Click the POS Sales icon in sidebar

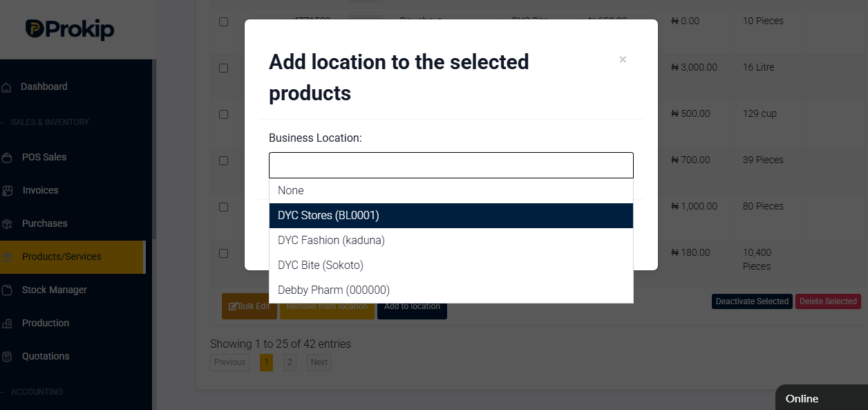[x=7, y=158]
